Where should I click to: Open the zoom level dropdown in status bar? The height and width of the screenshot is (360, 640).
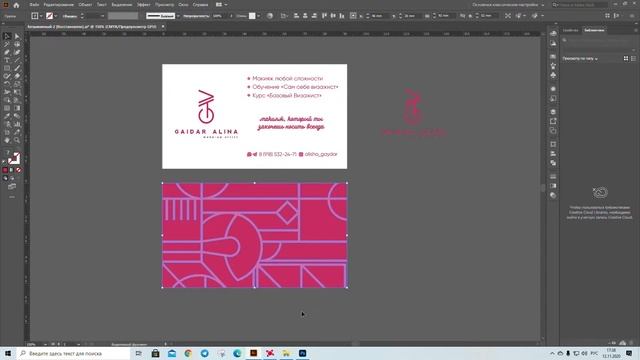point(45,344)
